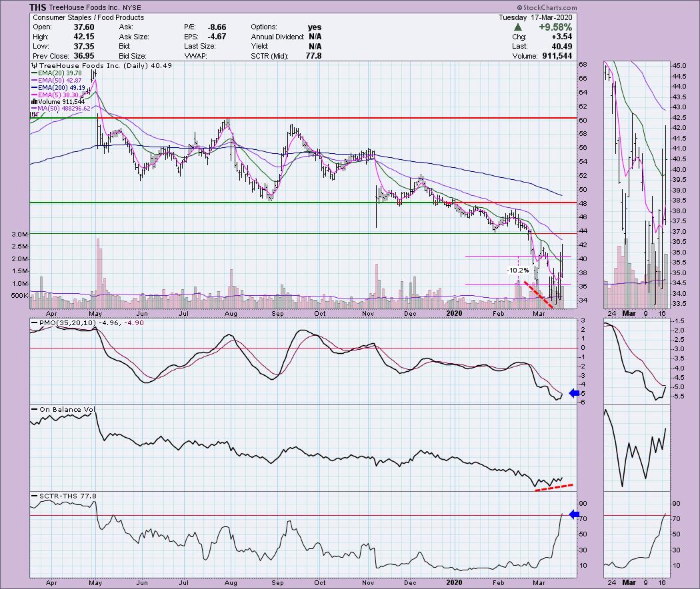Select the EMA(200) dark blue legend swatch

click(35, 87)
